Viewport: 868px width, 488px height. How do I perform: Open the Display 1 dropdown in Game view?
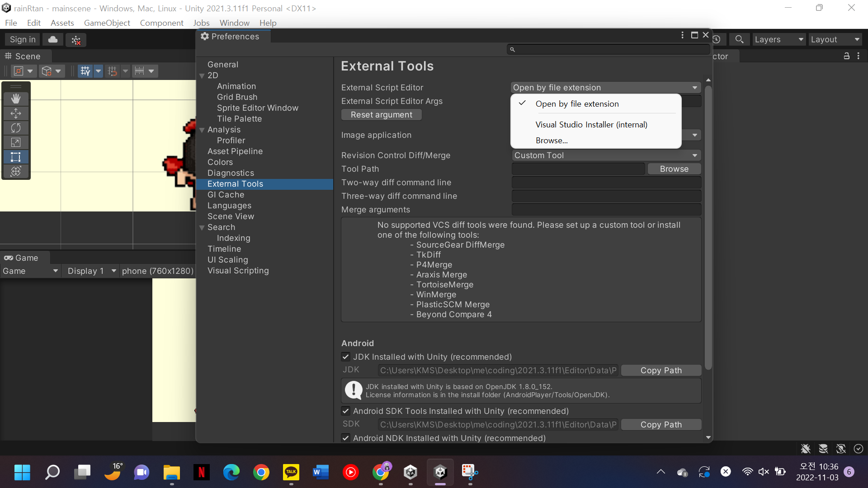click(92, 271)
